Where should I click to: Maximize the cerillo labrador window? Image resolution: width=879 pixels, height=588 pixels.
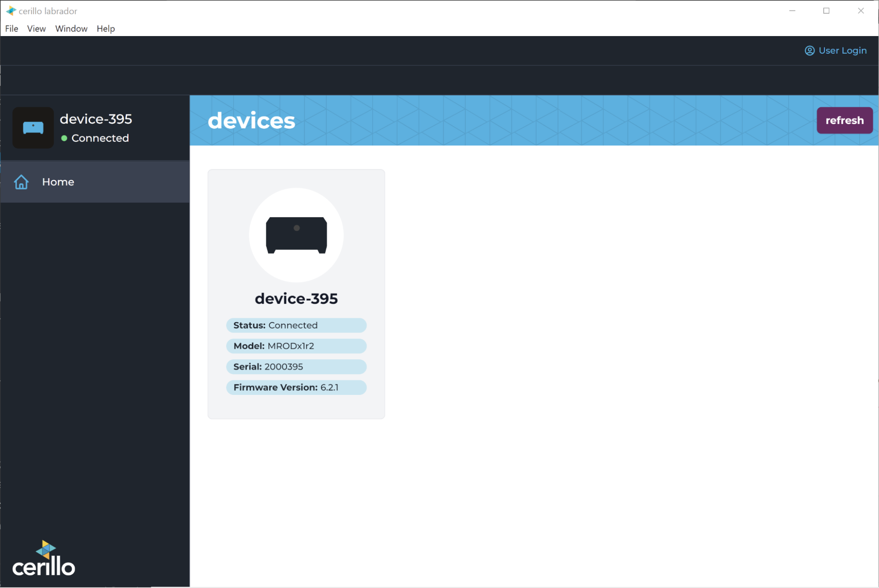pos(826,11)
